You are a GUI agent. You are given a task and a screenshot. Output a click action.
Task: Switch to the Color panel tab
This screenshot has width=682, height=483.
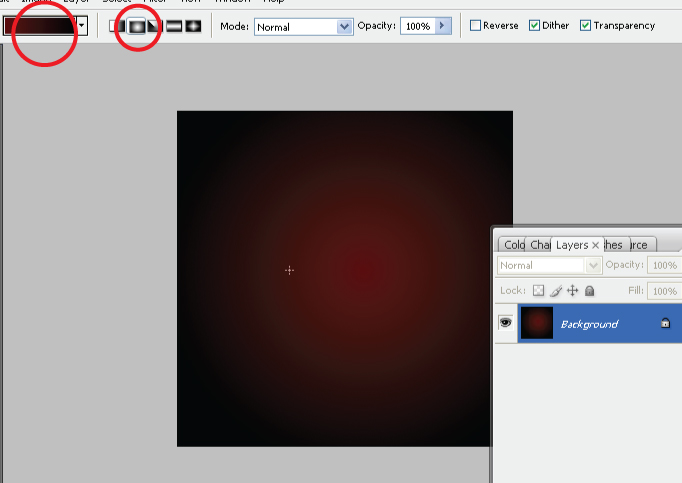(x=513, y=245)
